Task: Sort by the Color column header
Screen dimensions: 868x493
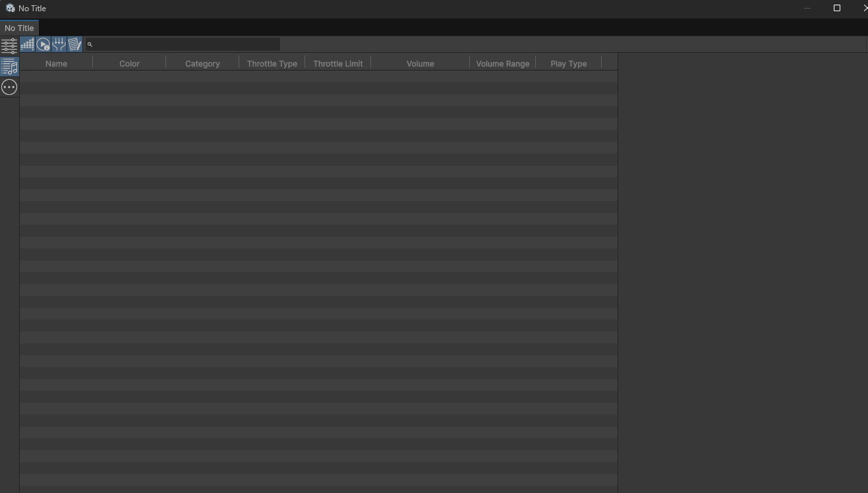Action: (x=129, y=63)
